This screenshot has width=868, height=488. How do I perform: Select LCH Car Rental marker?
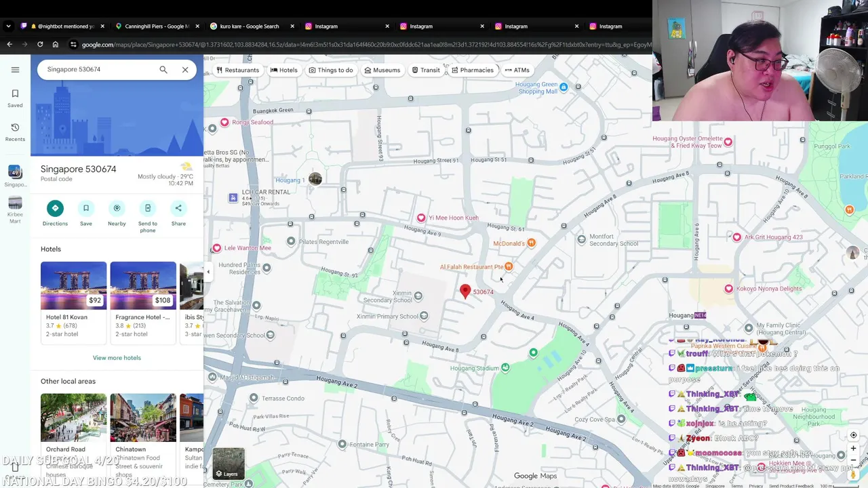233,198
